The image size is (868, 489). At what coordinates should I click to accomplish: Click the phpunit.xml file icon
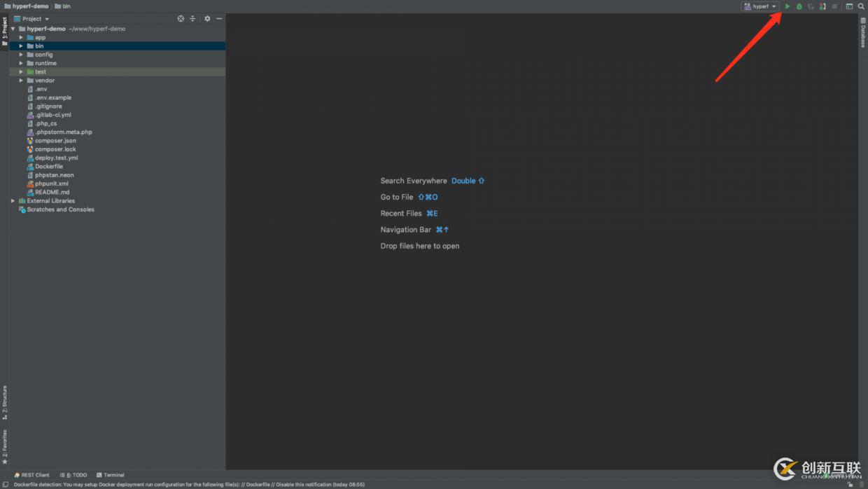[30, 184]
